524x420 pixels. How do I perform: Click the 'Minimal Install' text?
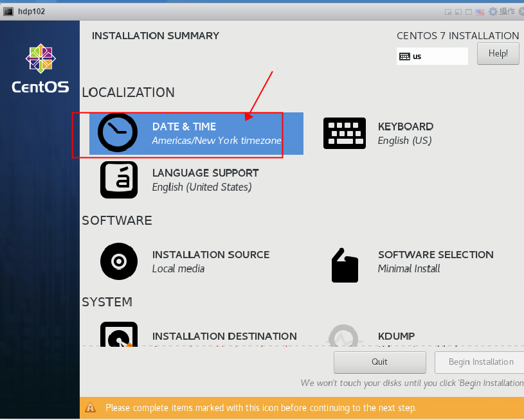(409, 268)
